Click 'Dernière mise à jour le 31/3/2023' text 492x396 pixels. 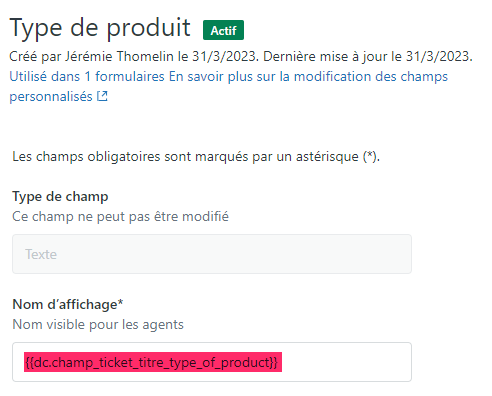[368, 56]
